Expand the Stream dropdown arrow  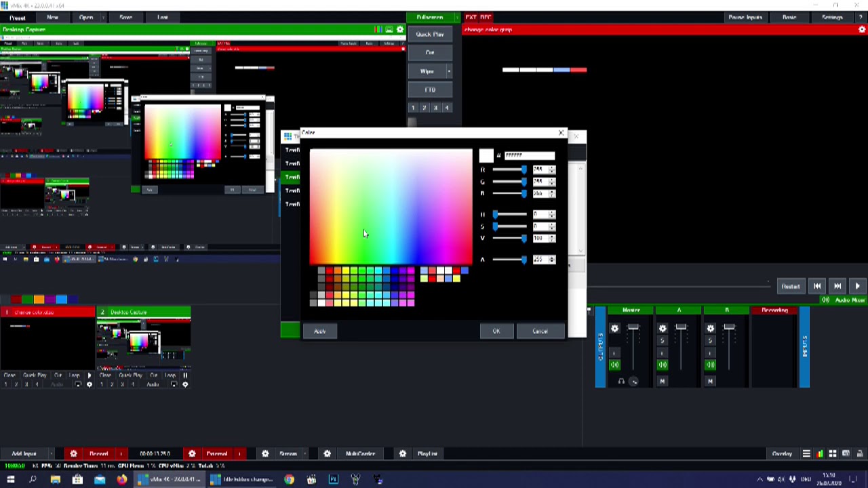pos(306,453)
